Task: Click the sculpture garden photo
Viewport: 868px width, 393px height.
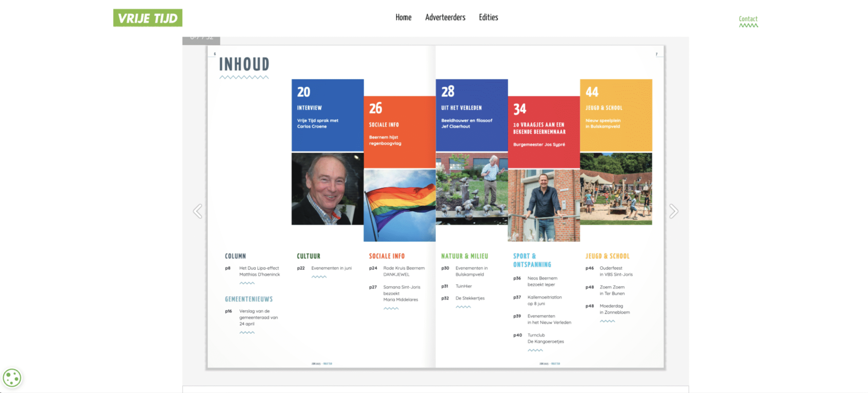Action: pos(471,189)
